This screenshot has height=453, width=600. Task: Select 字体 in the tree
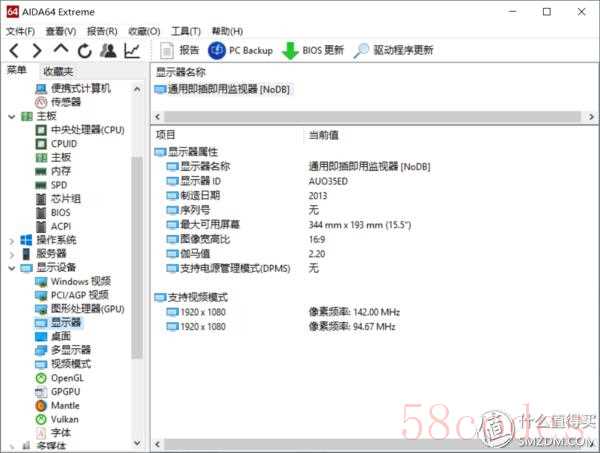click(x=53, y=433)
